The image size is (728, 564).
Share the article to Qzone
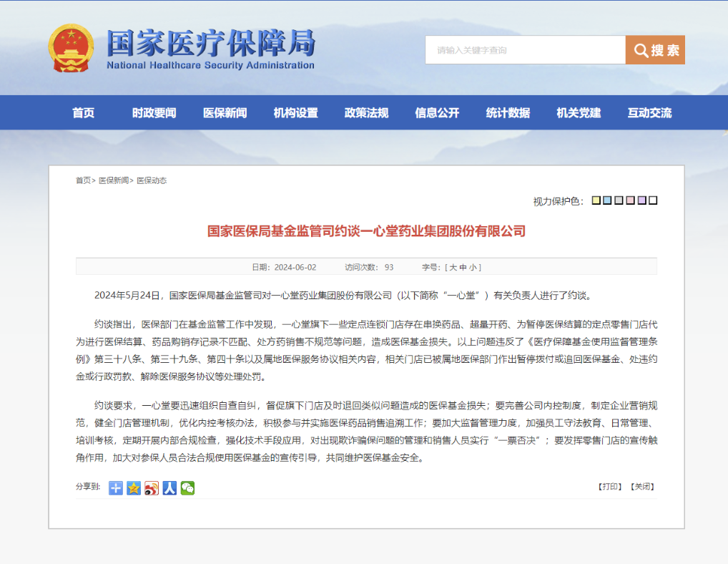(x=133, y=487)
